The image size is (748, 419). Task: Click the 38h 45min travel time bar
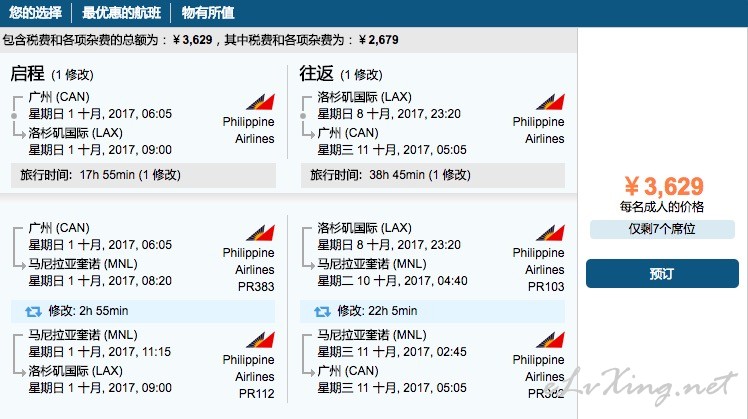pyautogui.click(x=433, y=175)
